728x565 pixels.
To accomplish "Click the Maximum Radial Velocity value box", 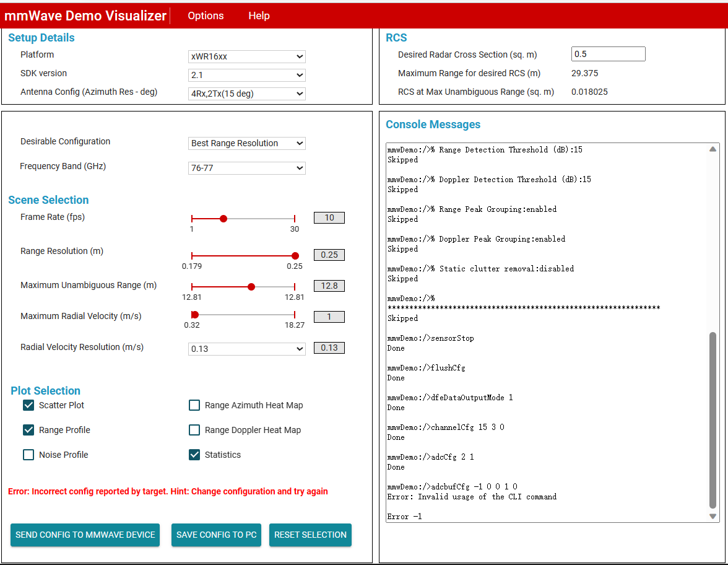I will pos(329,317).
